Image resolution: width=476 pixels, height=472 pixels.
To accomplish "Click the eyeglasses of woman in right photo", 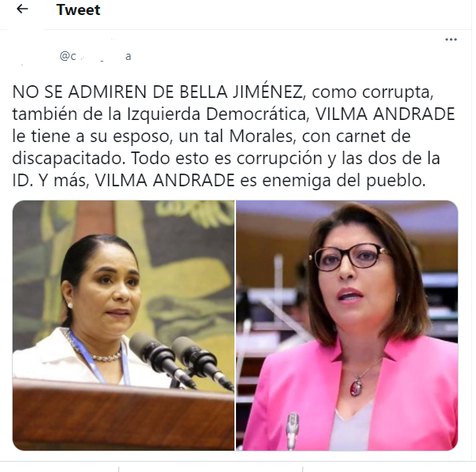I will pos(349,257).
